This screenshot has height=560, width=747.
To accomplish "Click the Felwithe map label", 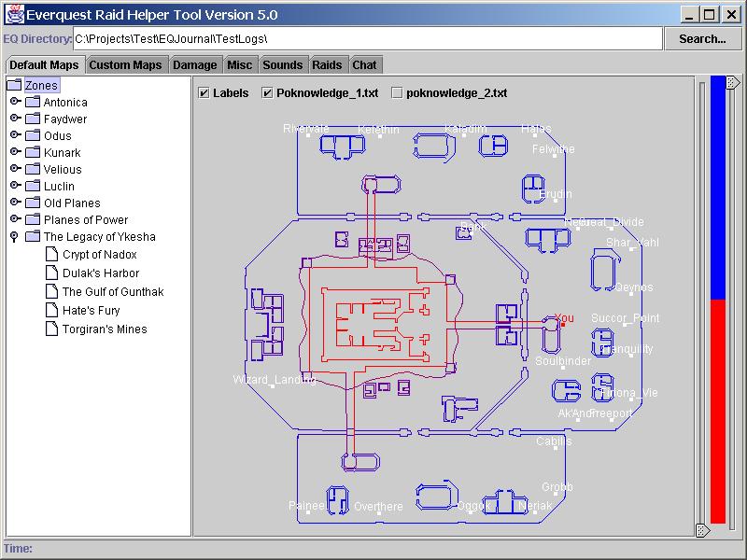I will [553, 149].
